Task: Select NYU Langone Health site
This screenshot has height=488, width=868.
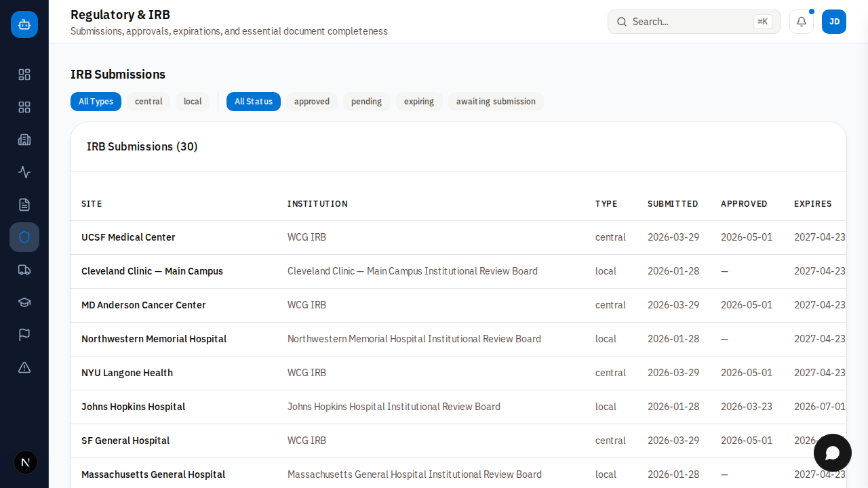Action: click(x=127, y=373)
